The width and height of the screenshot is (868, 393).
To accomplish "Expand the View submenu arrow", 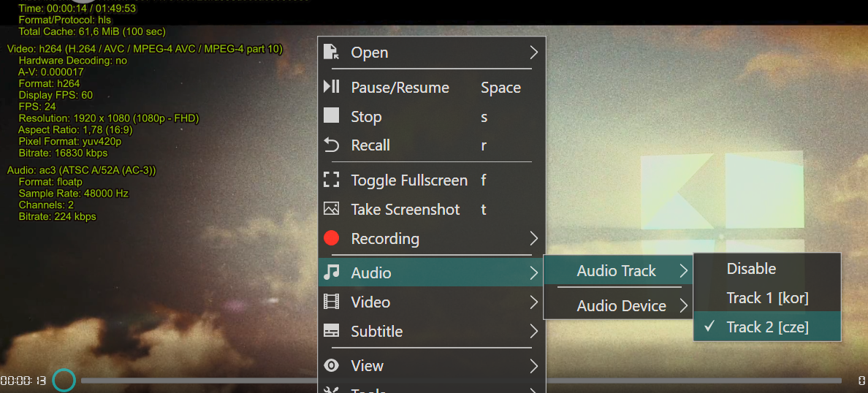I will point(533,366).
